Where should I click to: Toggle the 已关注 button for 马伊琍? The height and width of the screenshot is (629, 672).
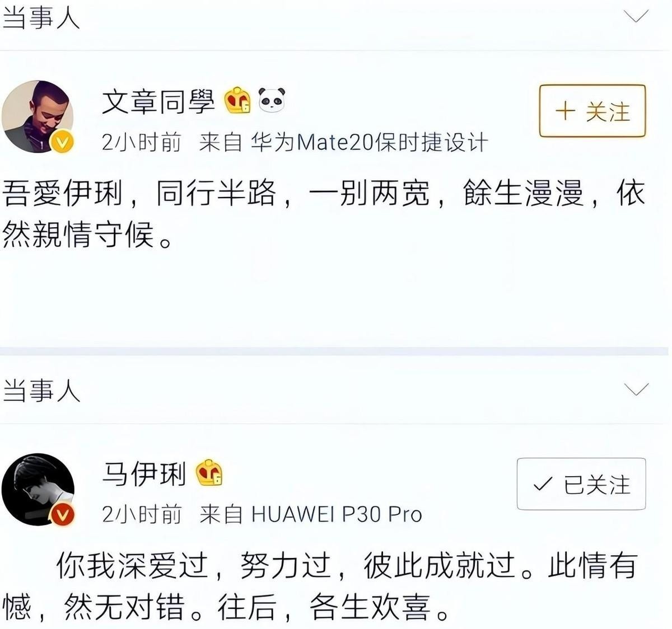coord(581,484)
